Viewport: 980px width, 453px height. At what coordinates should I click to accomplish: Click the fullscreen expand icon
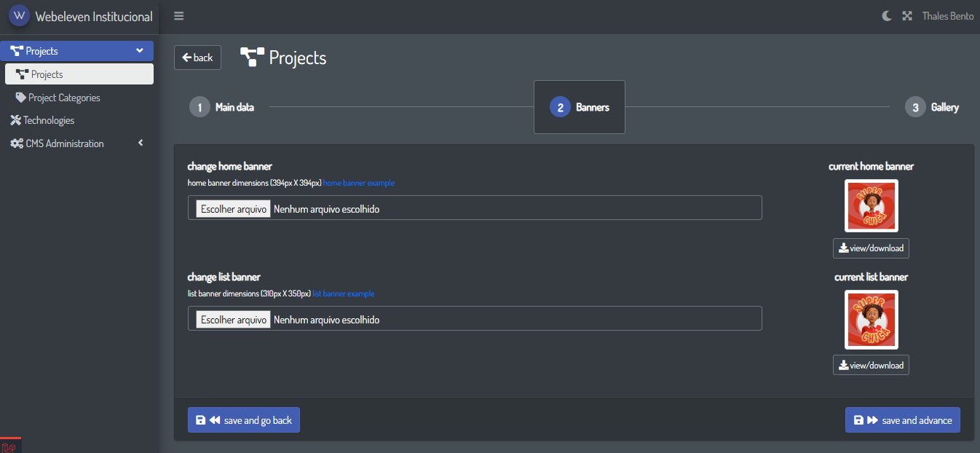pos(907,16)
